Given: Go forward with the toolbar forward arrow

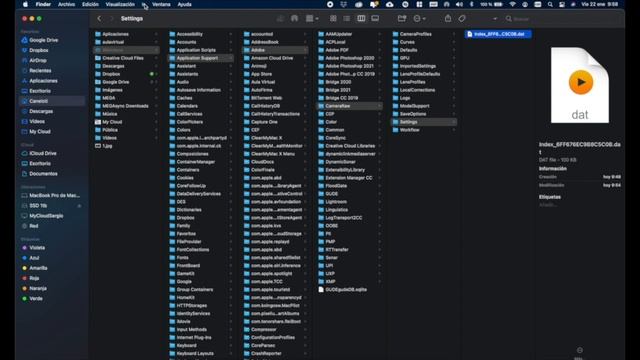Looking at the screenshot, I should [111, 19].
